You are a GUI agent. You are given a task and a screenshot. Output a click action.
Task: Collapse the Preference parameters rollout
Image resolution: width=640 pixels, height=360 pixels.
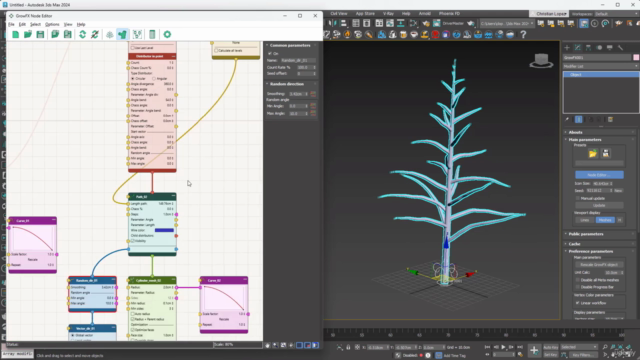point(599,251)
